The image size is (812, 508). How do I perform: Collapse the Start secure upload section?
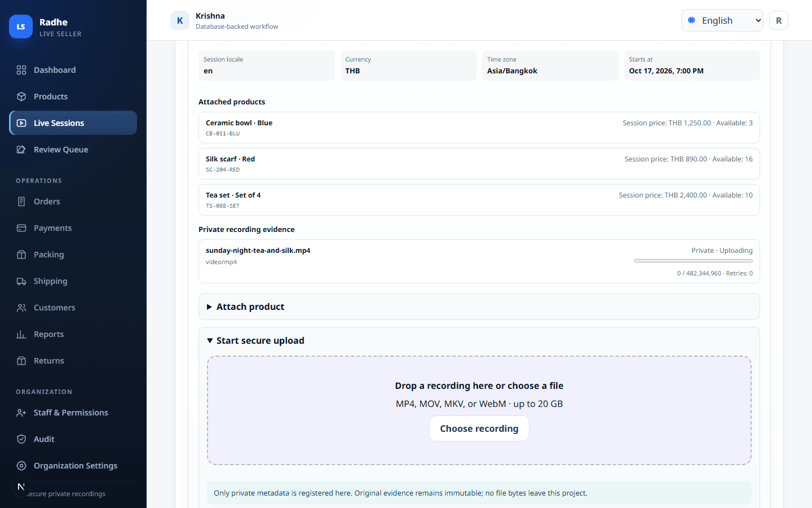[x=479, y=340]
